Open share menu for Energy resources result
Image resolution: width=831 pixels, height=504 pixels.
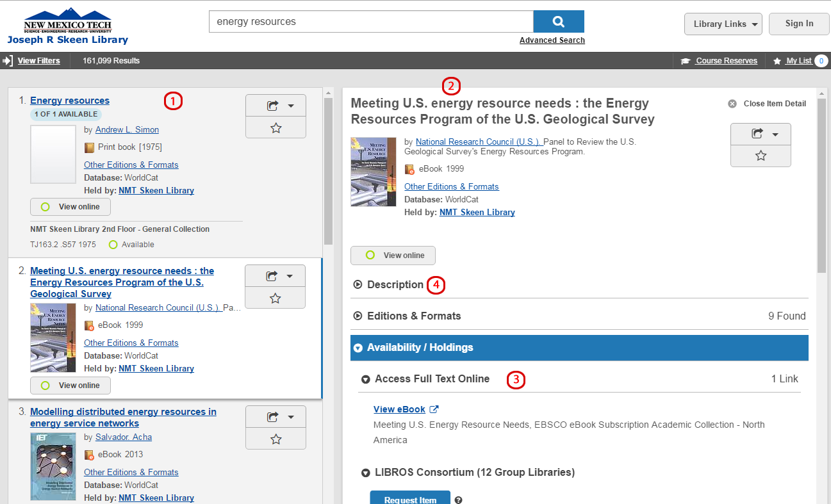click(x=276, y=106)
